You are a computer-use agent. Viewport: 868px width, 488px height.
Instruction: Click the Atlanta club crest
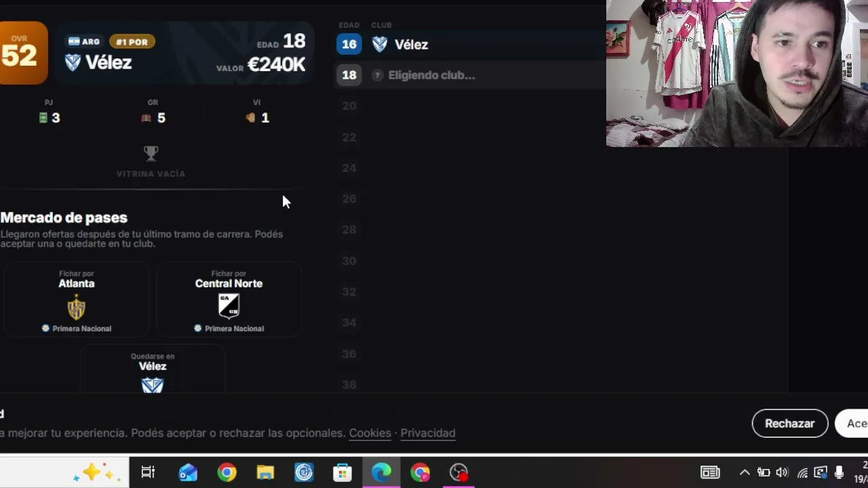[x=76, y=307]
